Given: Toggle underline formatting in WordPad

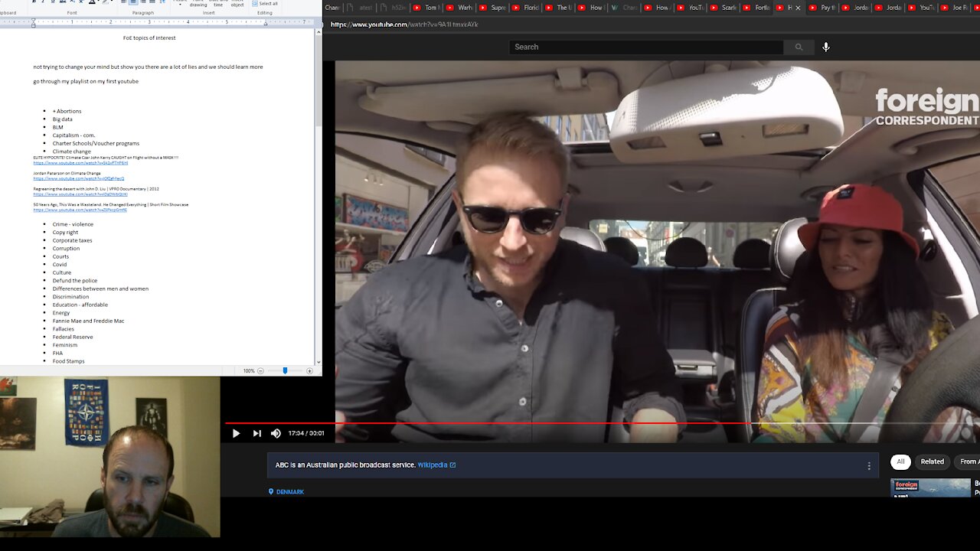Looking at the screenshot, I should (52, 2).
